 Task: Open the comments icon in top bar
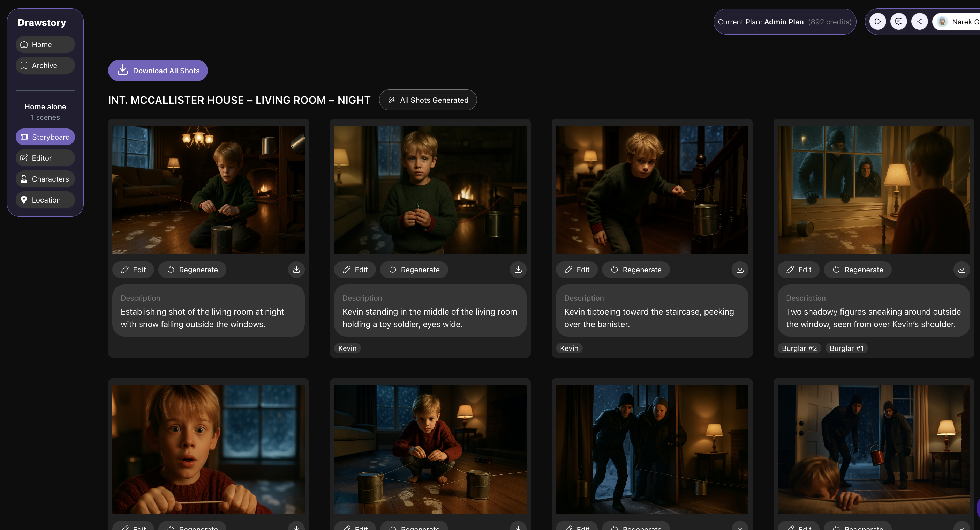click(899, 22)
